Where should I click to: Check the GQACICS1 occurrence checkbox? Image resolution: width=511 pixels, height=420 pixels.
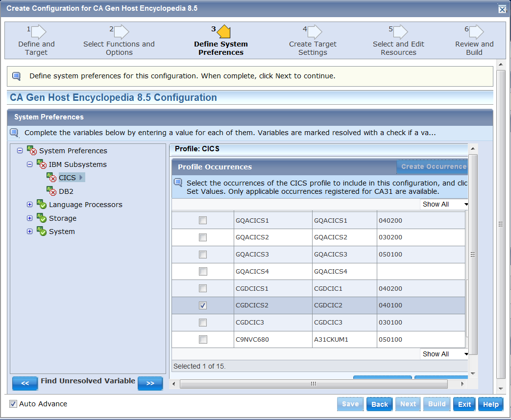[x=203, y=221]
